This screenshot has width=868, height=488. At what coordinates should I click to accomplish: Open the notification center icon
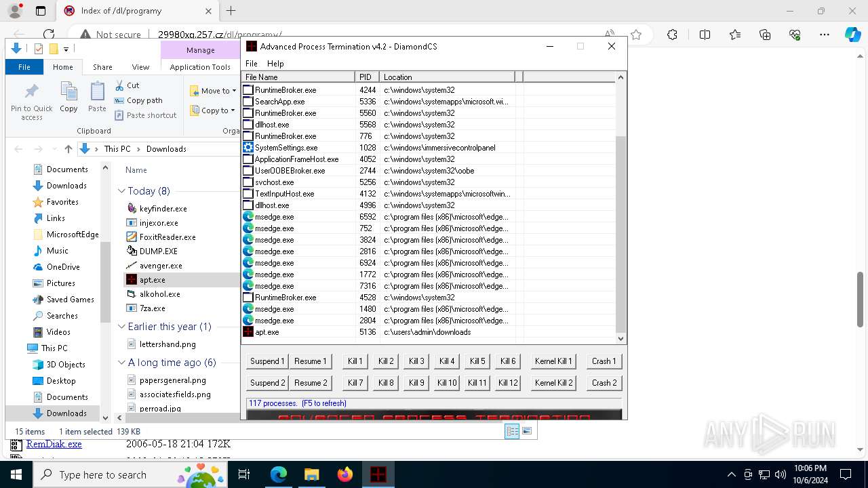tap(846, 474)
